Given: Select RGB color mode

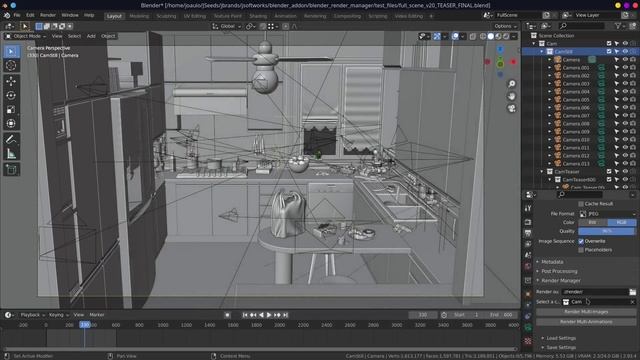Looking at the screenshot, I should (x=622, y=222).
